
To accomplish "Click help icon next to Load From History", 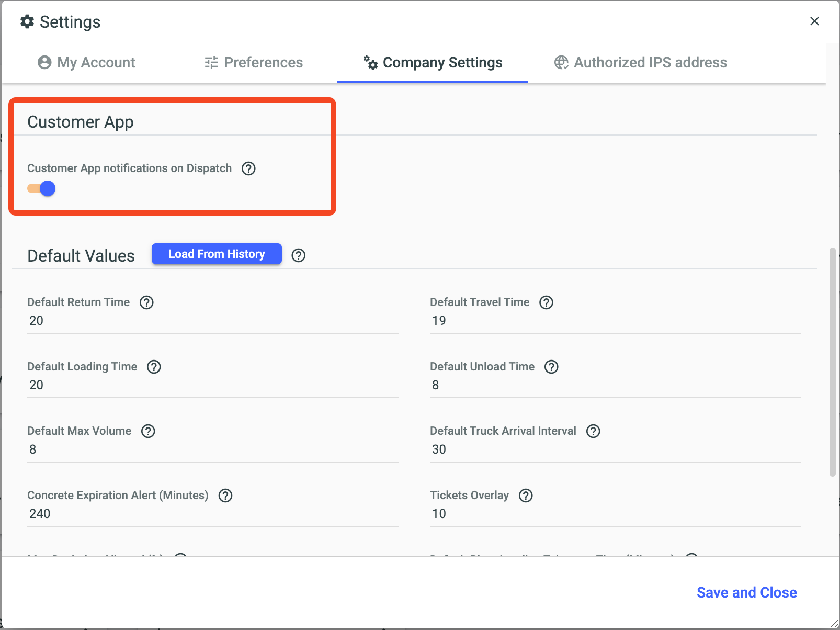I will tap(298, 255).
